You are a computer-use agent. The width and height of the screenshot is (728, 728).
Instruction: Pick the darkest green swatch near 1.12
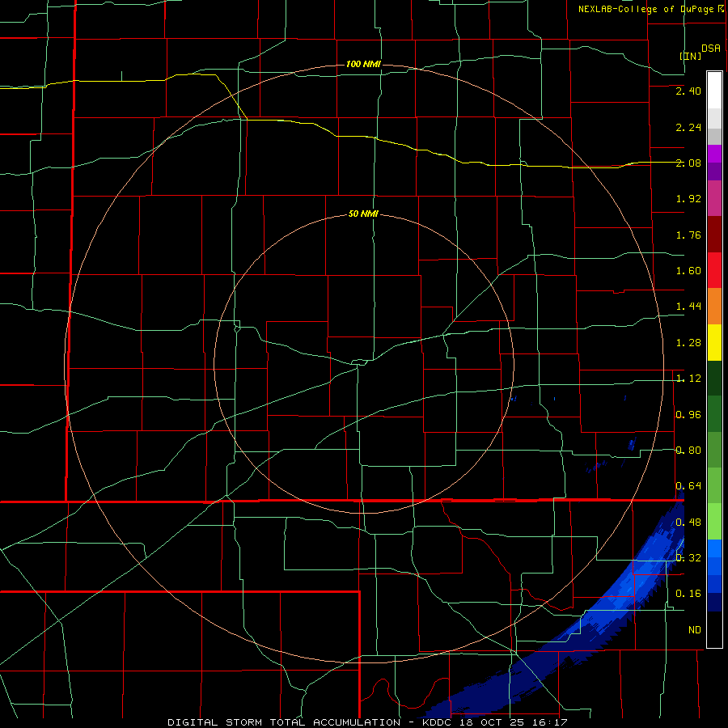coord(714,379)
